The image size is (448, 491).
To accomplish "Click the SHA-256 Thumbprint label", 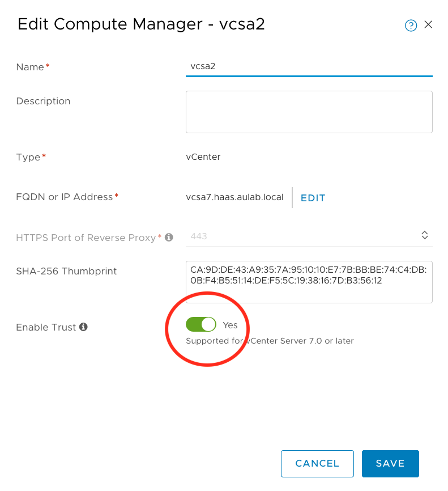I will [x=66, y=272].
